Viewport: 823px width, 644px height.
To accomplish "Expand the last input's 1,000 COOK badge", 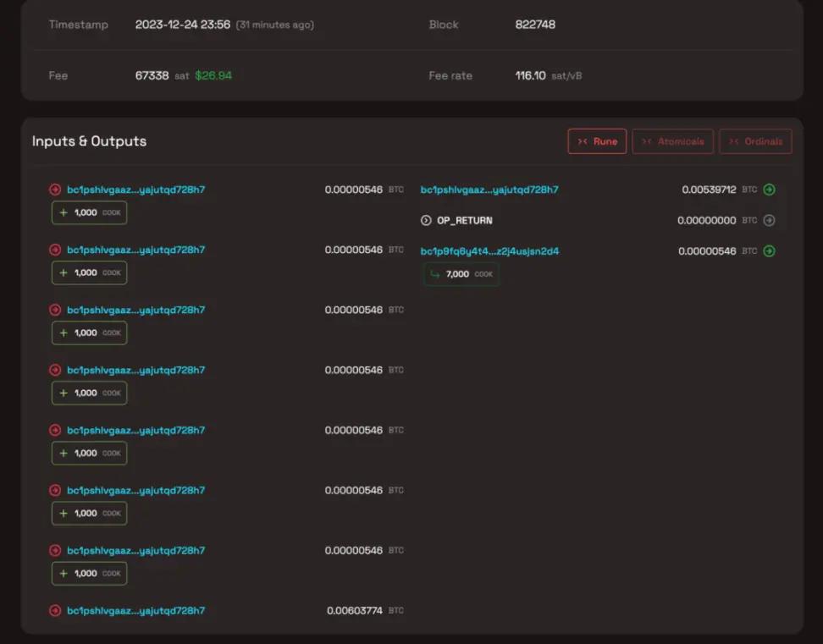I will (89, 573).
